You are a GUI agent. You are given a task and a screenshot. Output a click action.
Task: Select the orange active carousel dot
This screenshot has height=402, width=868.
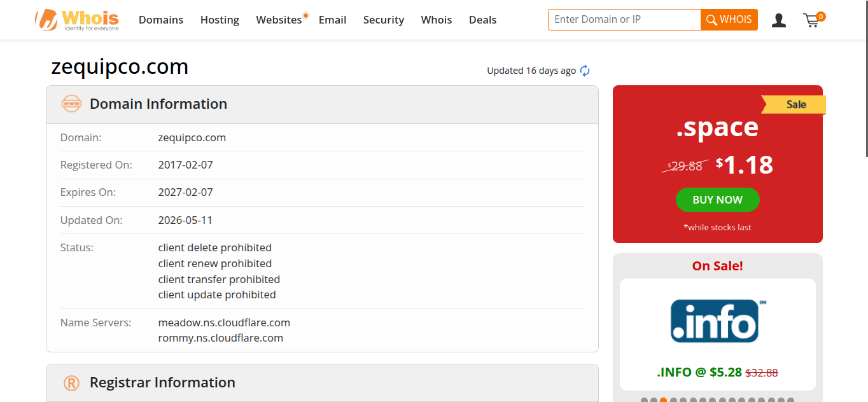pos(663,400)
